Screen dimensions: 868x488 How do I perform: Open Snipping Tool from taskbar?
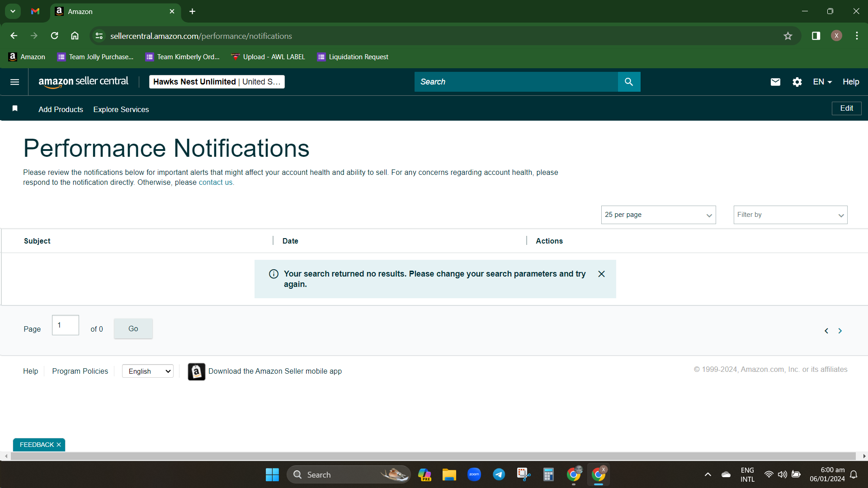coord(524,474)
